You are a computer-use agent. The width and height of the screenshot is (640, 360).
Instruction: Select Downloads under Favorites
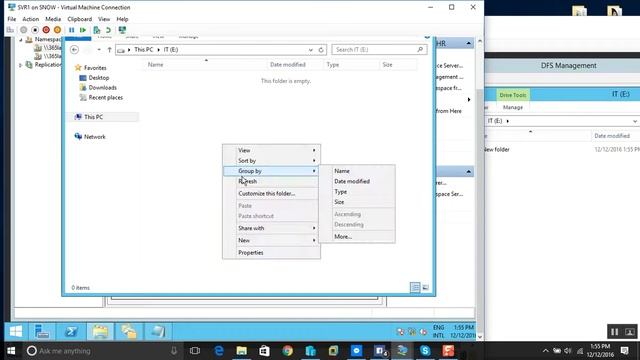[x=102, y=87]
